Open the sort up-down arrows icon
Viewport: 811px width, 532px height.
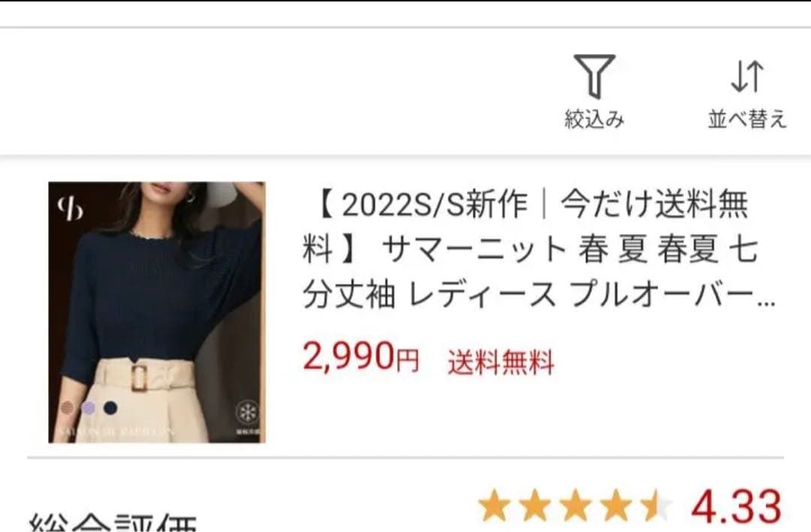click(x=747, y=77)
